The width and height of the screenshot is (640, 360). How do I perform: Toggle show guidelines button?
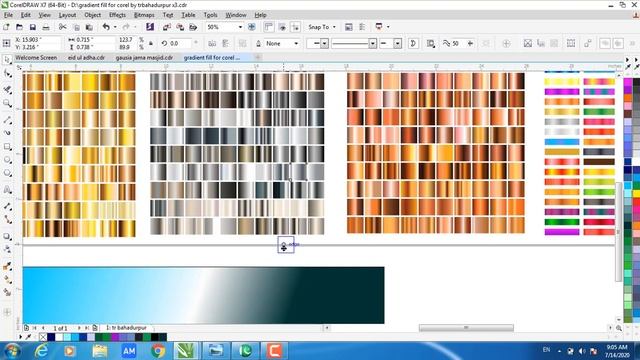tap(295, 27)
